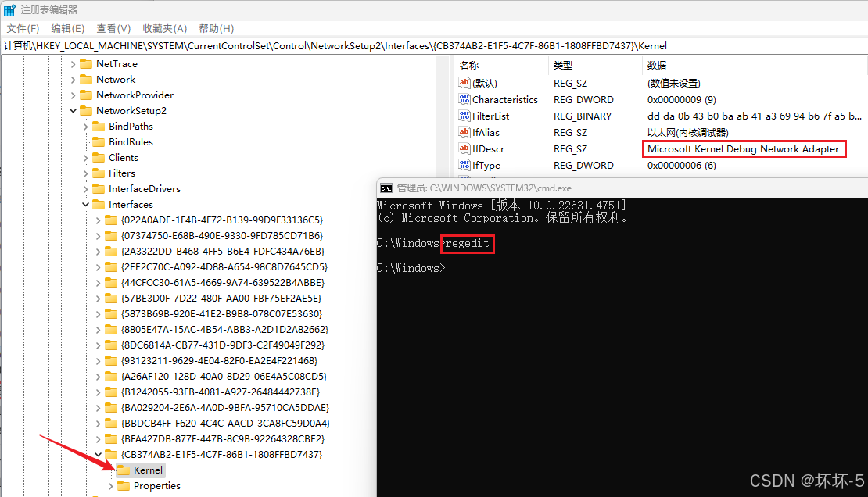Expand the Network key
The height and width of the screenshot is (497, 868).
tap(73, 79)
